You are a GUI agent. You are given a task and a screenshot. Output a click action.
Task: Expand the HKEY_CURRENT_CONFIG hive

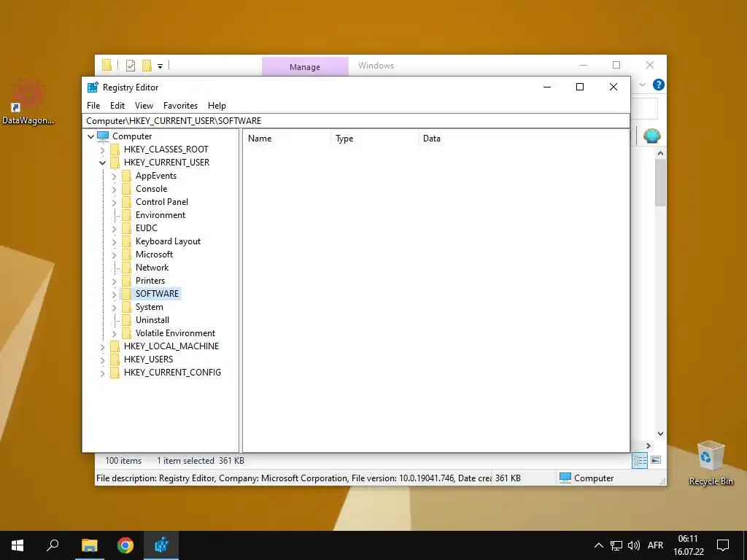(102, 373)
